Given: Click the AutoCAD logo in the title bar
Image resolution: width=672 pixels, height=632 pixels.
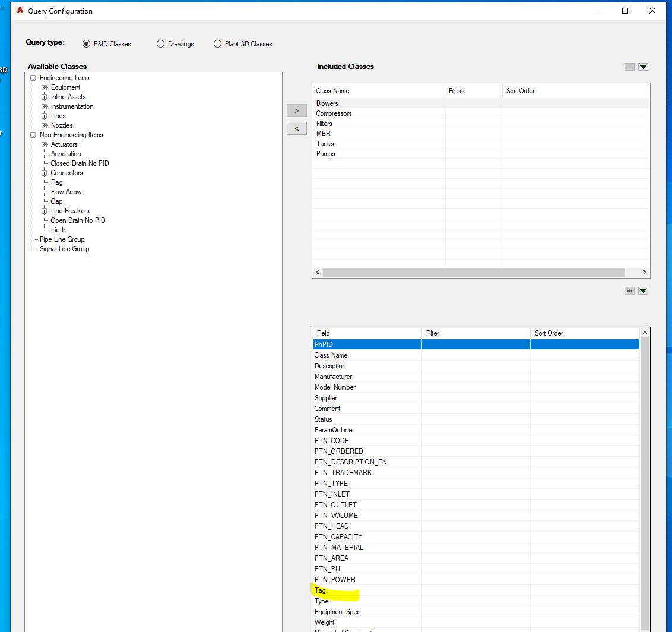Looking at the screenshot, I should pos(20,10).
